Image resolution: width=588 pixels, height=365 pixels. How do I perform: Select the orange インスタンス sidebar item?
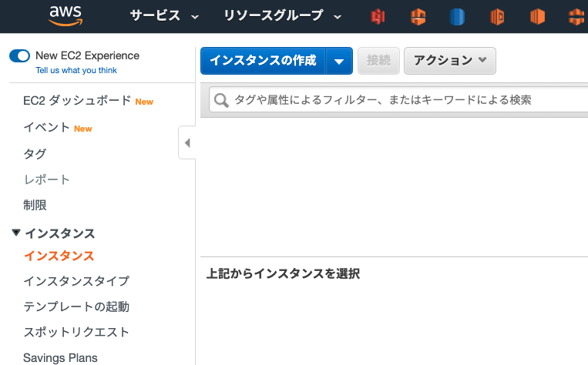59,256
